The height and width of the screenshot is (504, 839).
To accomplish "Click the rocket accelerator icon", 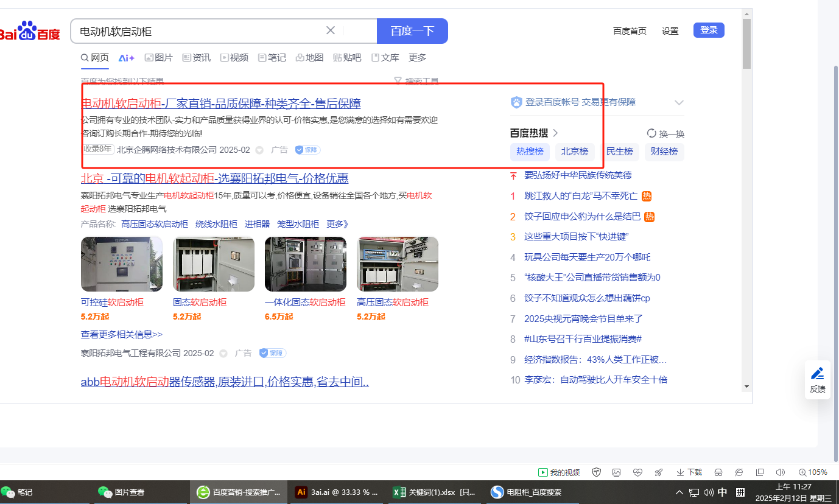I will tap(658, 472).
